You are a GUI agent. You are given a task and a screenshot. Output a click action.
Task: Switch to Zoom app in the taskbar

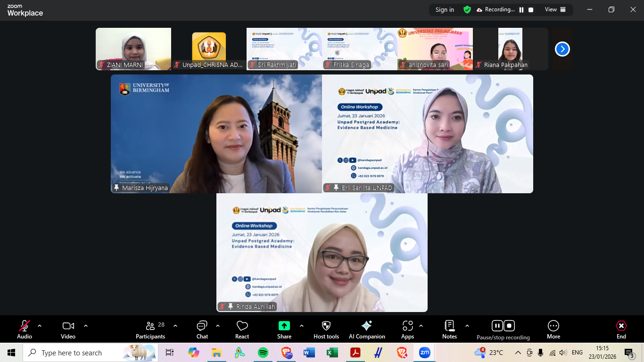(x=425, y=353)
